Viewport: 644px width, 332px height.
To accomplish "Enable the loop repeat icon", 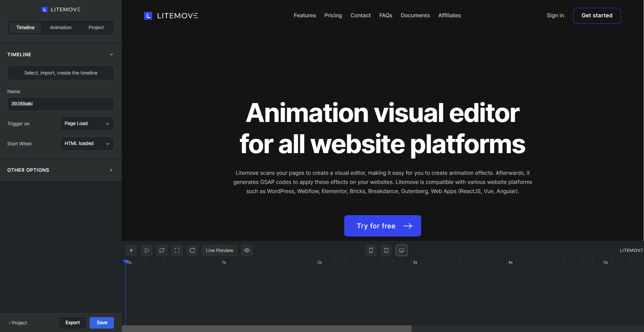I will click(162, 250).
